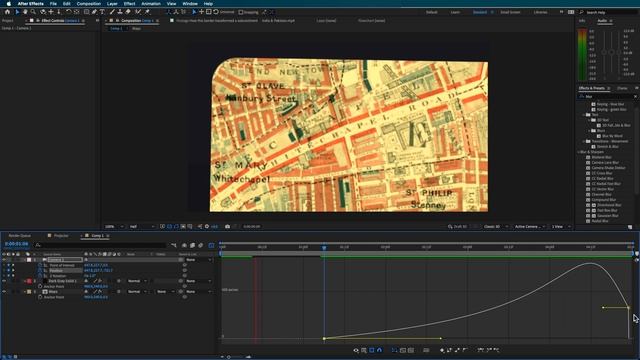Select the Rectangle shape tool
Image resolution: width=640 pixels, height=360 pixels.
pos(87,12)
